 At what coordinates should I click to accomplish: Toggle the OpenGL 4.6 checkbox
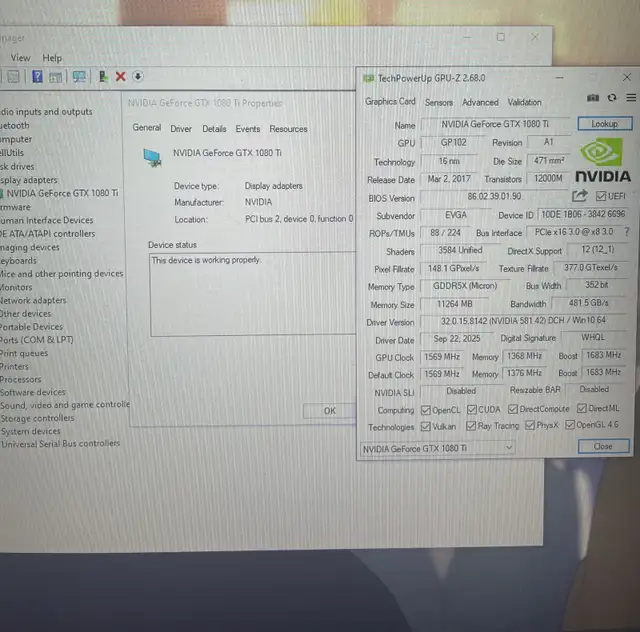pyautogui.click(x=570, y=425)
